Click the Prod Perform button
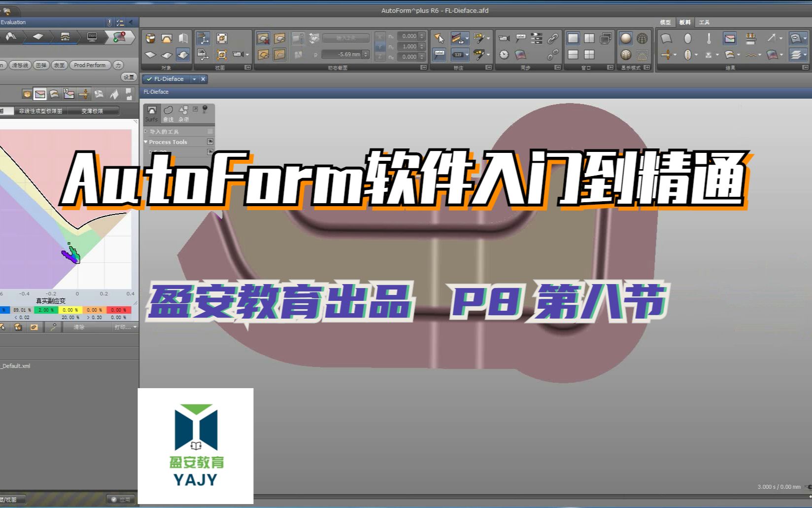The height and width of the screenshot is (508, 812). coord(90,65)
